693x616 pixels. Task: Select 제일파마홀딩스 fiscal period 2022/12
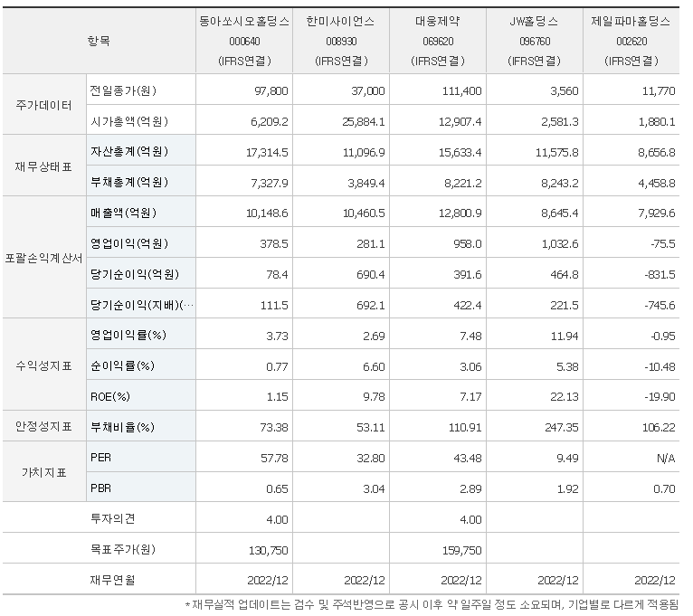[654, 581]
